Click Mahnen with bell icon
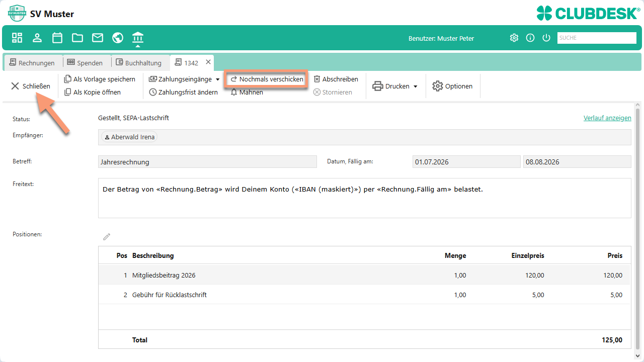 (x=247, y=92)
